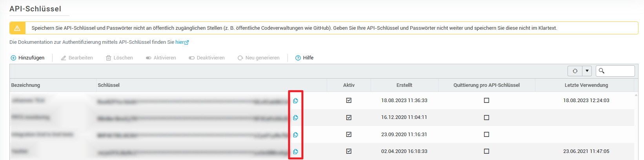Copy the API key created 16.12.2020
The image size is (644, 160).
click(x=295, y=117)
